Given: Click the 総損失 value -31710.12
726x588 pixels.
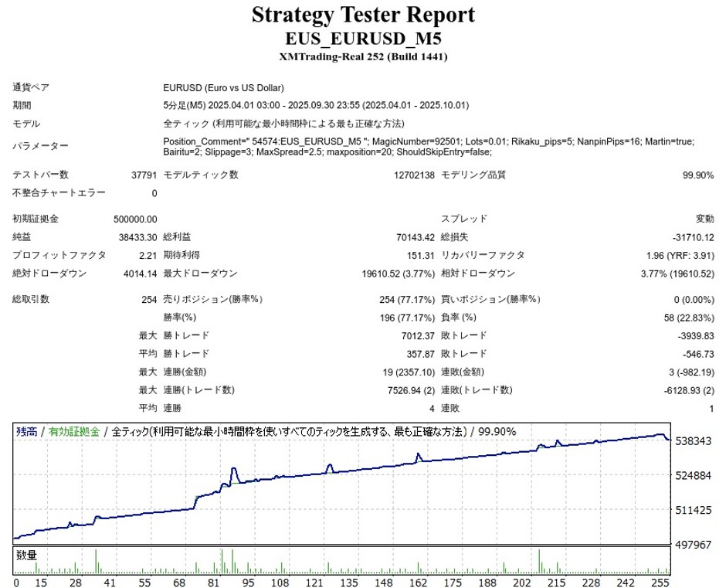Looking at the screenshot, I should (x=692, y=237).
